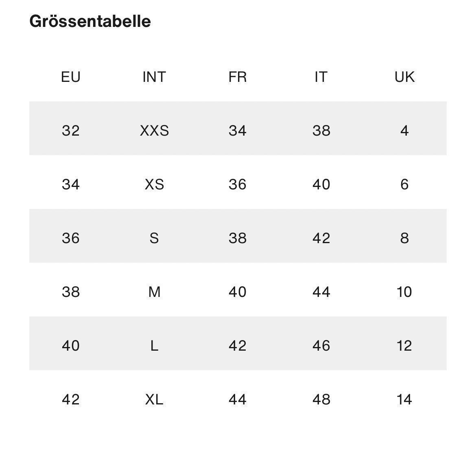Click EU size 32 cell
The width and height of the screenshot is (476, 459).
(71, 131)
